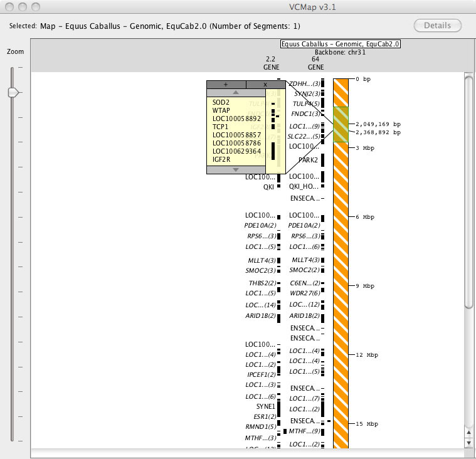Image resolution: width=476 pixels, height=459 pixels.
Task: Click the 2,049,169 bp position marker
Action: [378, 124]
